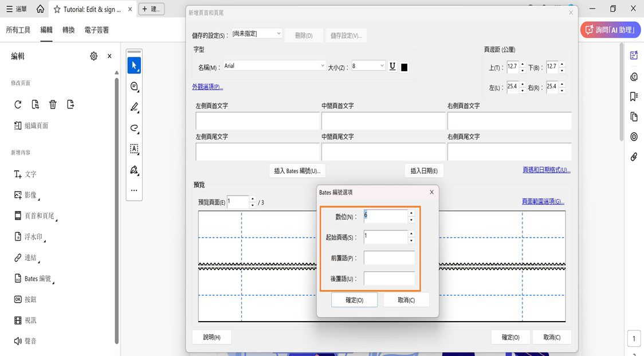
Task: Click the 中間頁尾文字 input box
Action: 383,151
